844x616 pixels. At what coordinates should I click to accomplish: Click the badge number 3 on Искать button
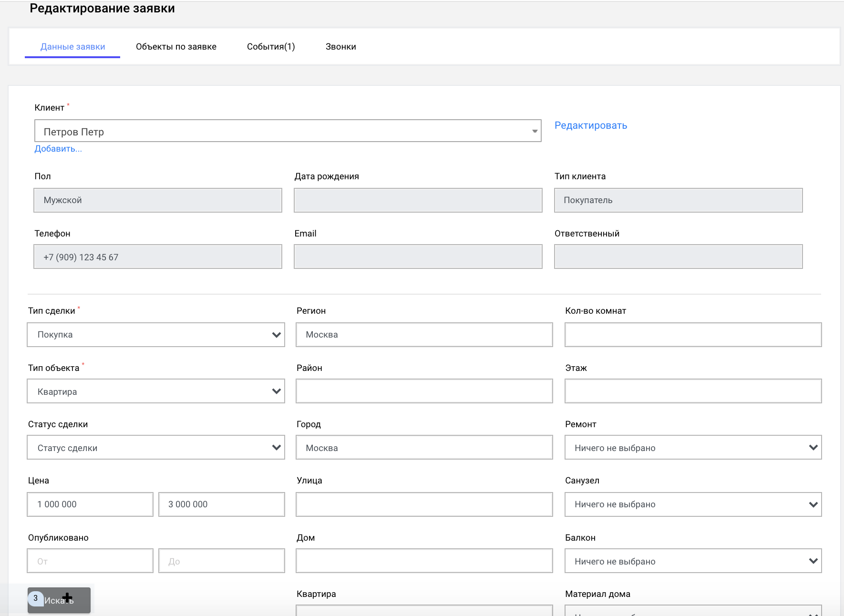36,598
